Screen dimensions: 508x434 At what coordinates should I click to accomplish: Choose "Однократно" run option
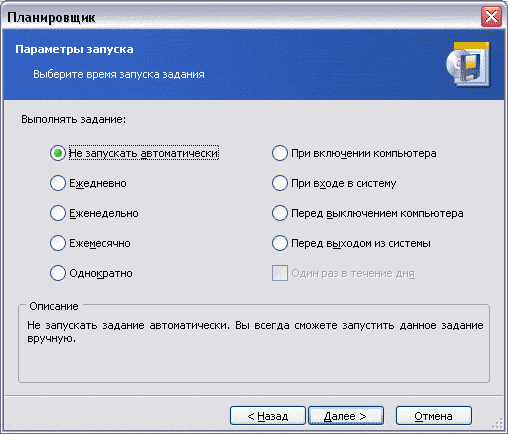pos(58,273)
